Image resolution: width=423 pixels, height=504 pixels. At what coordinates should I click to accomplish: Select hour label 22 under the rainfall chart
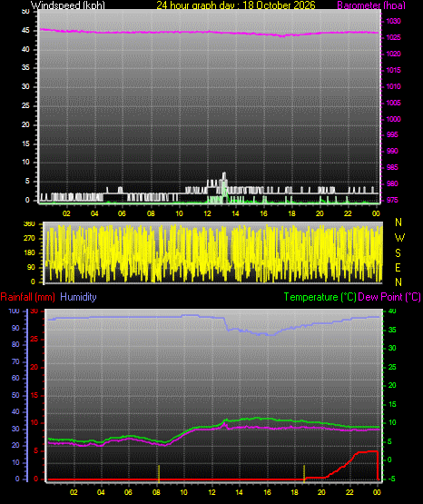point(349,492)
